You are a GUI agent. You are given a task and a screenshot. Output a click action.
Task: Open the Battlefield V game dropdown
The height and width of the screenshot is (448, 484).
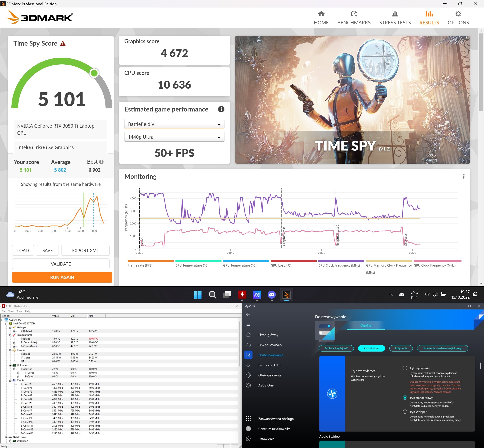pos(174,124)
